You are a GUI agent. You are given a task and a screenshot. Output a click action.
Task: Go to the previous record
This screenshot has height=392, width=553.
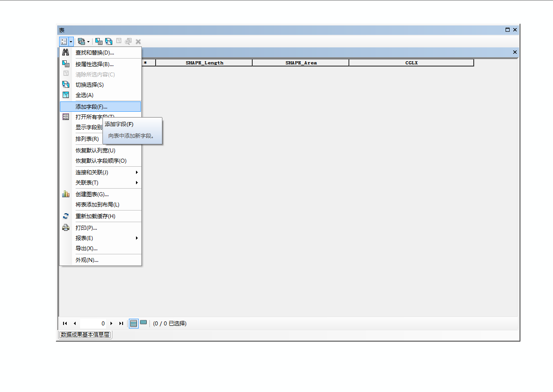75,323
